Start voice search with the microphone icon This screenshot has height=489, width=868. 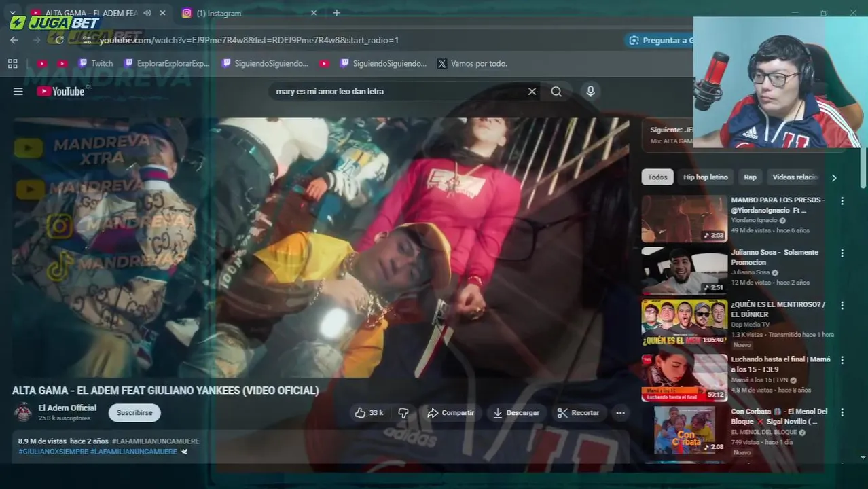tap(590, 91)
